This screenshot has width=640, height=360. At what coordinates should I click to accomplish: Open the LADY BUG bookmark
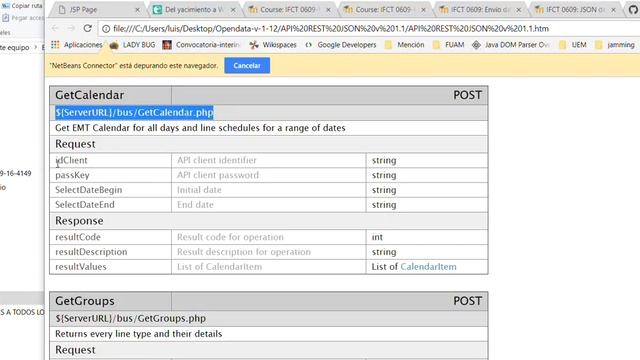click(x=133, y=45)
